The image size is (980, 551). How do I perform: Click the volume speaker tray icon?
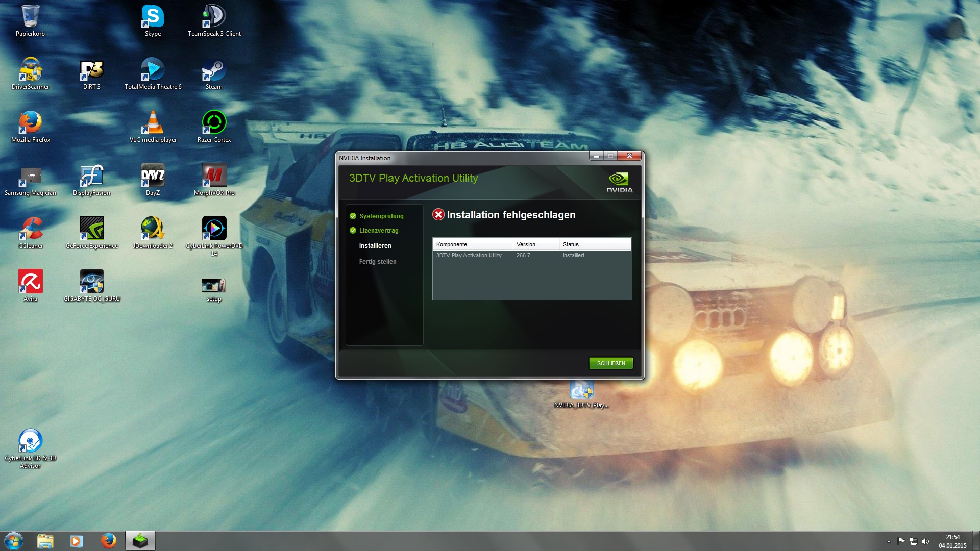pos(926,541)
